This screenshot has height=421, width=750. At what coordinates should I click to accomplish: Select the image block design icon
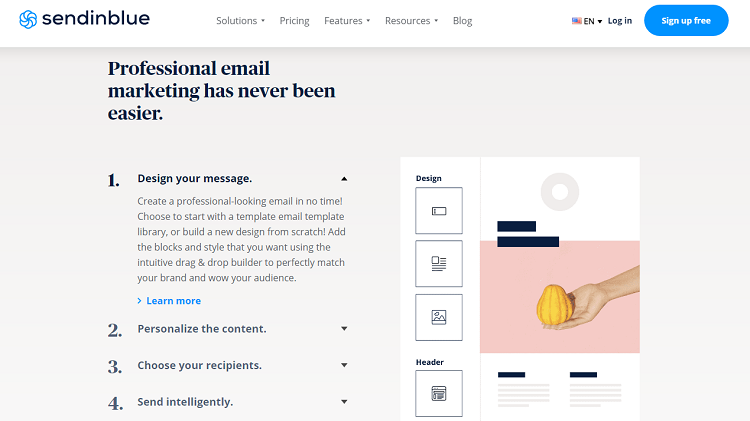(x=439, y=317)
